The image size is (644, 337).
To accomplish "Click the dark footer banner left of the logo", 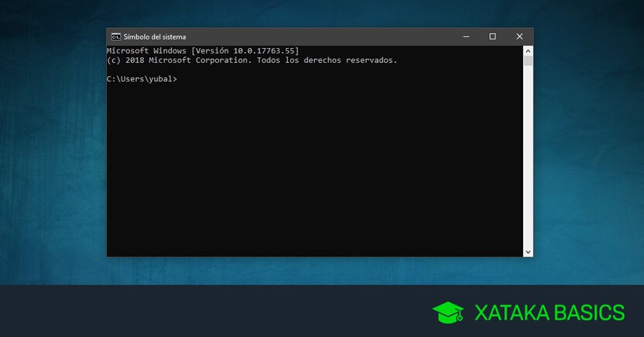I will [x=194, y=311].
